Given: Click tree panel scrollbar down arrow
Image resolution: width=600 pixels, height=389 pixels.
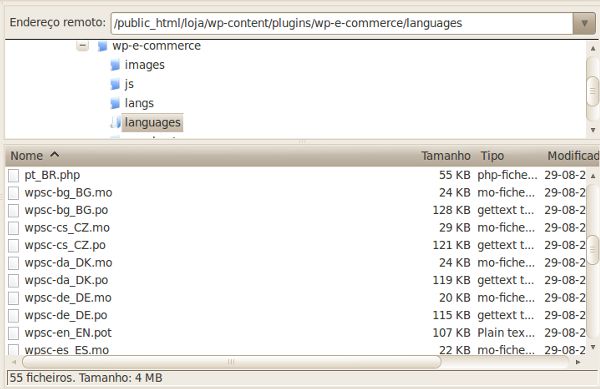Looking at the screenshot, I should pyautogui.click(x=593, y=130).
